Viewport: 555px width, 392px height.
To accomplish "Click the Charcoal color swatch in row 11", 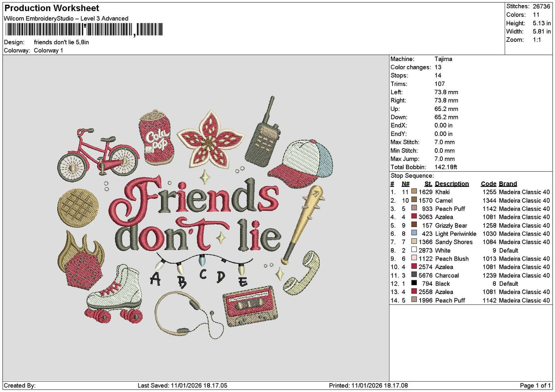I will tap(414, 275).
